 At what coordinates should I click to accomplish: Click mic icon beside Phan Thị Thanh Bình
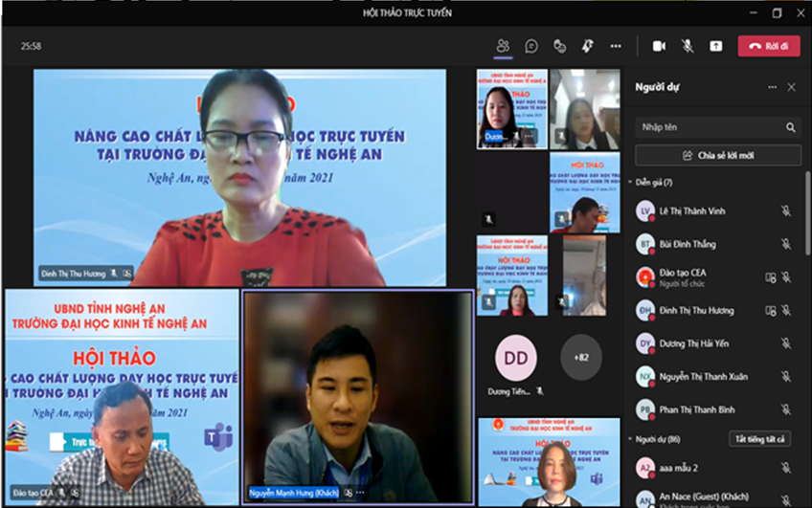[x=786, y=409]
